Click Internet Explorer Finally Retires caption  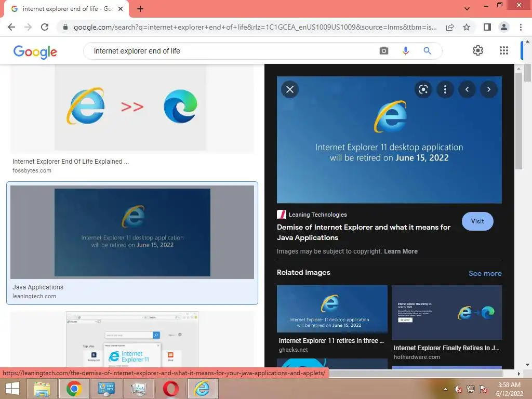pyautogui.click(x=446, y=348)
